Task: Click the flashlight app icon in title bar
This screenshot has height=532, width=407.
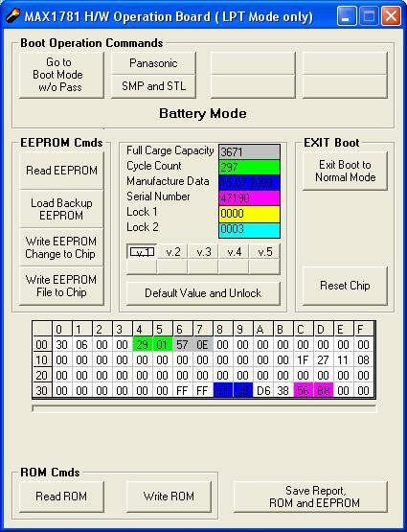Action: [x=12, y=15]
